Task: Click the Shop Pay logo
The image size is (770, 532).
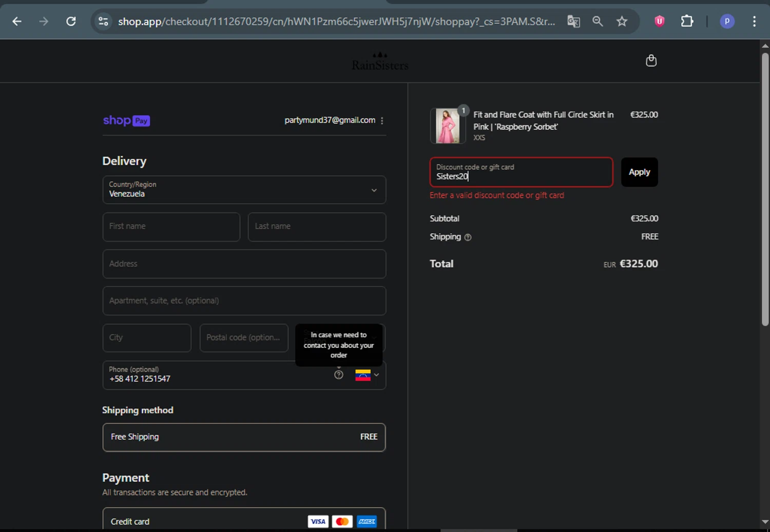Action: (x=126, y=121)
